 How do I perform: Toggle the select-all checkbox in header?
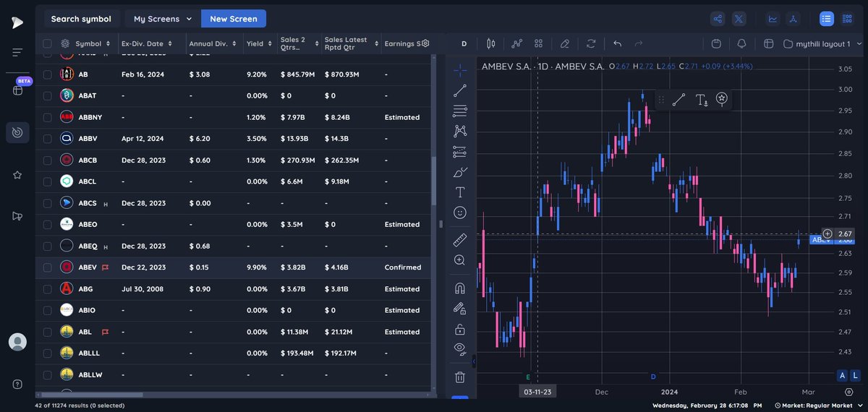pyautogui.click(x=47, y=43)
